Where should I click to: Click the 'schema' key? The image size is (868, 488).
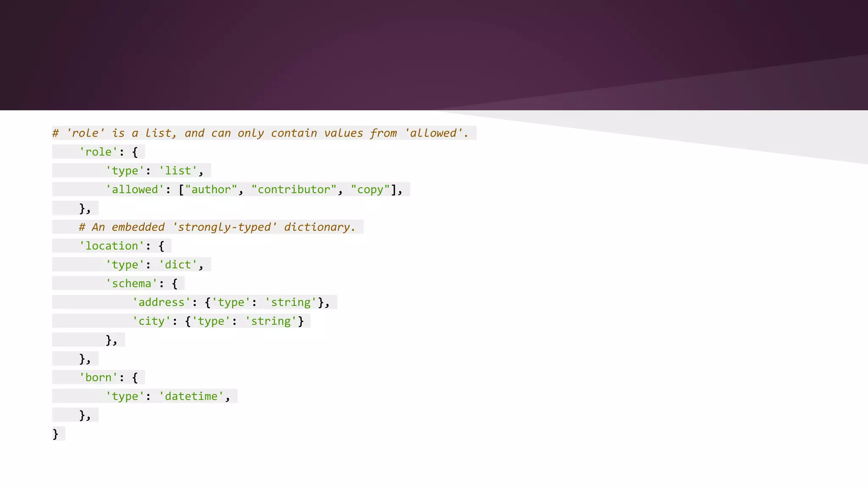131,283
